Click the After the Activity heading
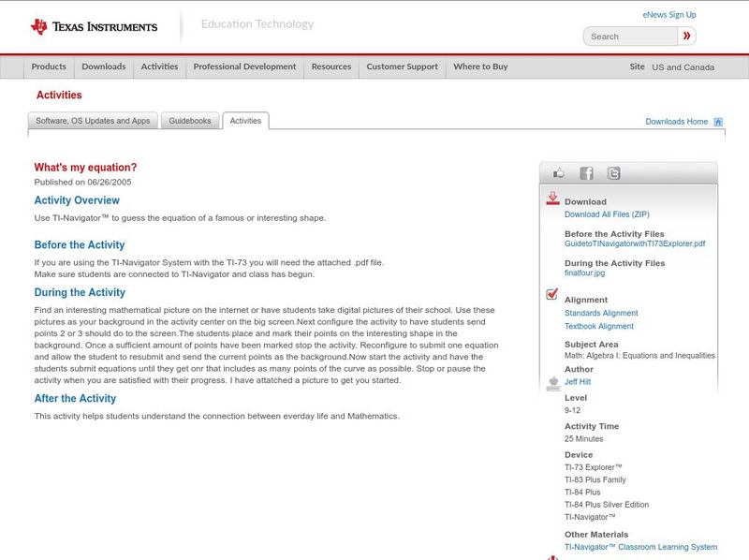Viewport: 749px width, 560px height. pyautogui.click(x=75, y=399)
